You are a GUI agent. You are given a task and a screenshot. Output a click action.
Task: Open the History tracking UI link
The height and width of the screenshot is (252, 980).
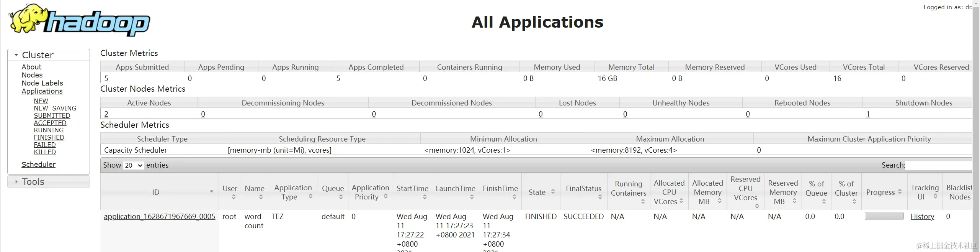coord(922,216)
